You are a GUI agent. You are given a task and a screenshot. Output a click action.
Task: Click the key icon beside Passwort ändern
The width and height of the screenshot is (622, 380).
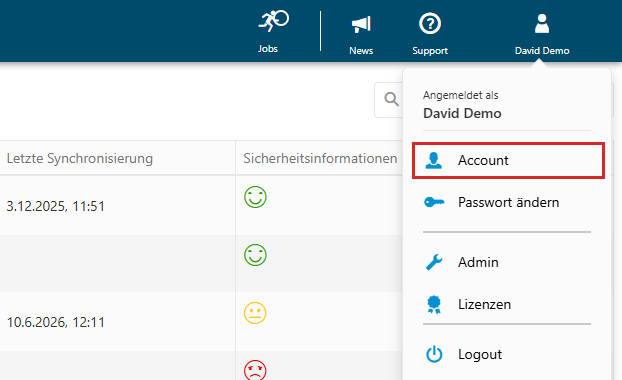(x=434, y=202)
